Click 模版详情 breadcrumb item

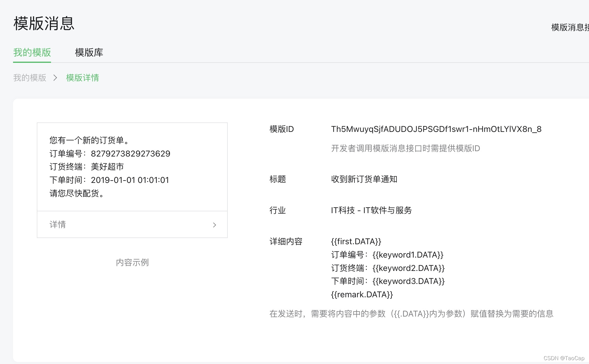82,78
